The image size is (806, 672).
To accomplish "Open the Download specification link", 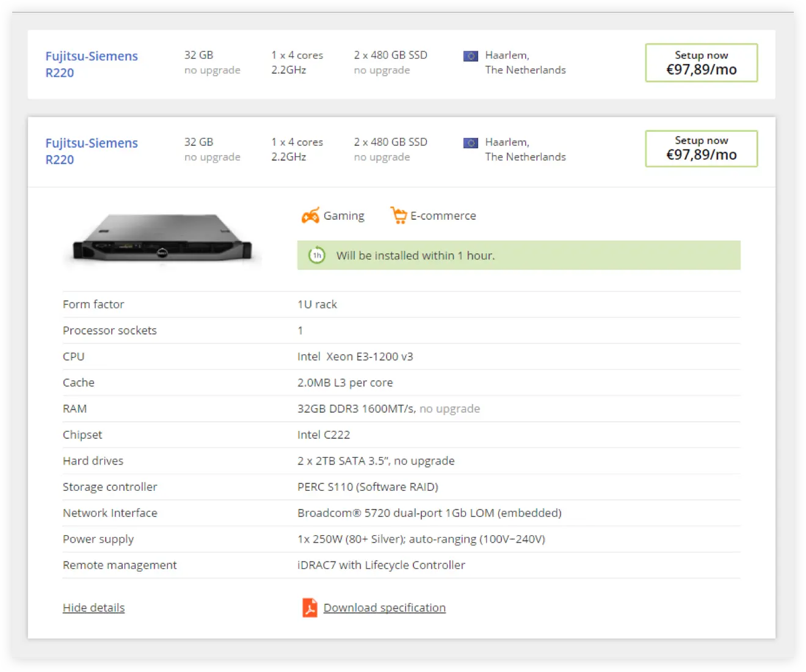I will (385, 608).
